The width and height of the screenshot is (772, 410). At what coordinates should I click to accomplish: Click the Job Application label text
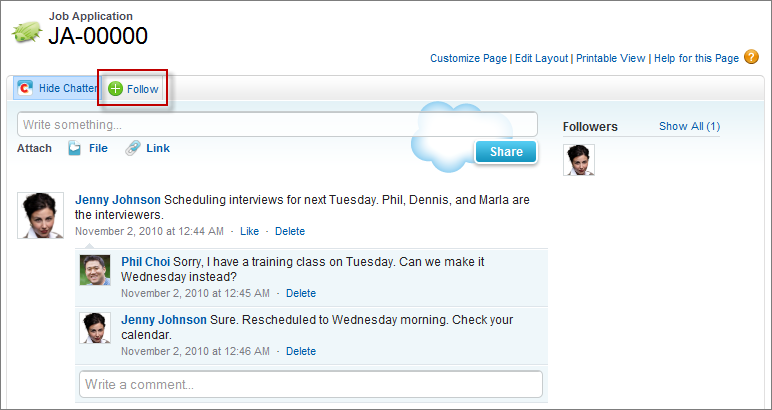tap(91, 16)
